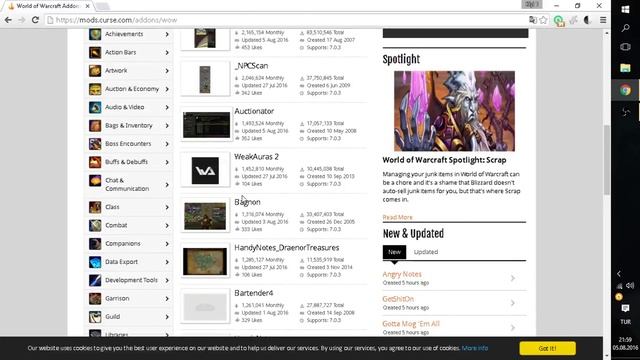The width and height of the screenshot is (640, 360).
Task: Click the address bar URL field
Action: click(286, 20)
